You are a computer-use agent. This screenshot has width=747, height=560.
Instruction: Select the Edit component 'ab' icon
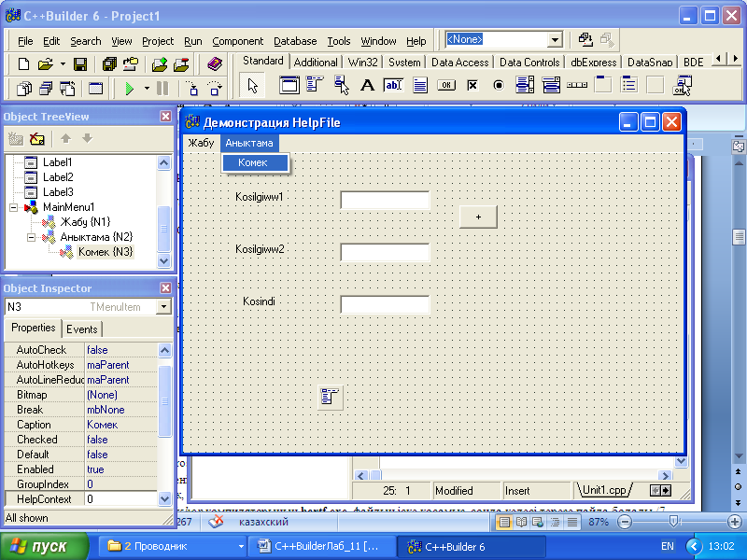[x=393, y=85]
